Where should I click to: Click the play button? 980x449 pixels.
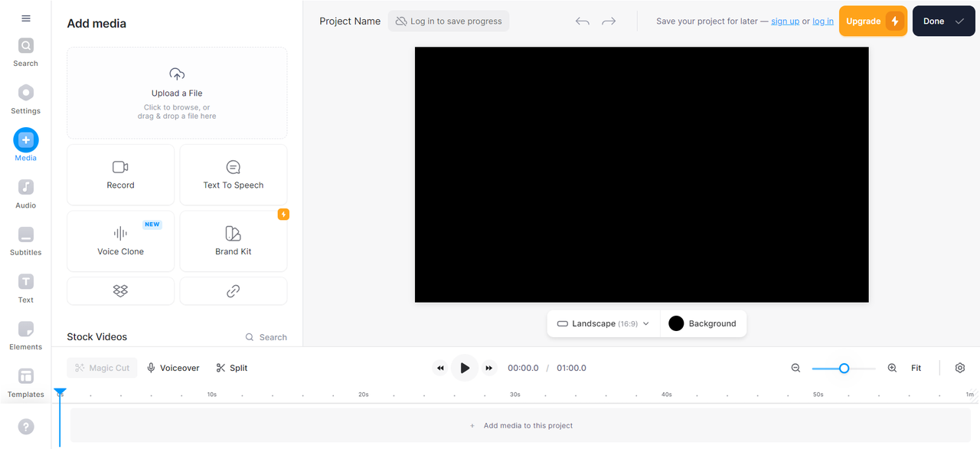click(x=465, y=369)
